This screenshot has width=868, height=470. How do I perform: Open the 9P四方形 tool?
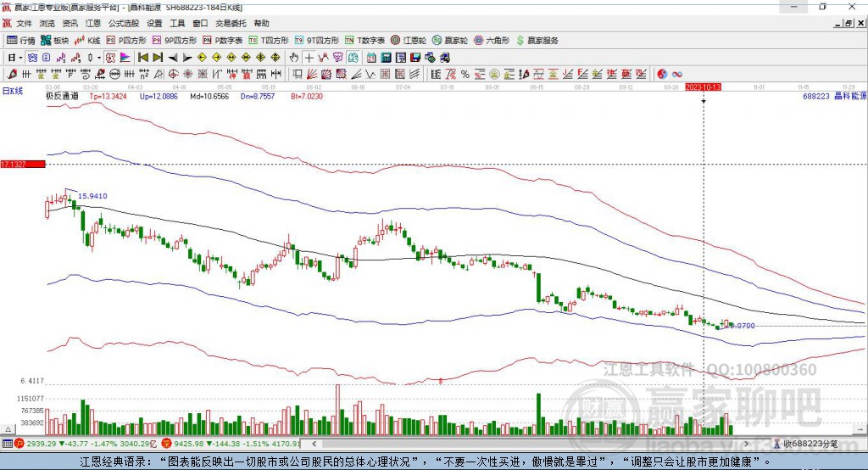[x=175, y=41]
